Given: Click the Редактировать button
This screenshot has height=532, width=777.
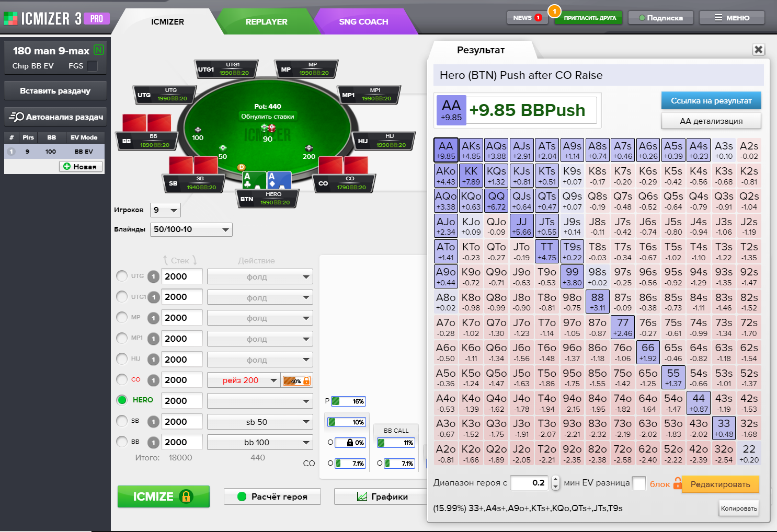Looking at the screenshot, I should [x=720, y=484].
